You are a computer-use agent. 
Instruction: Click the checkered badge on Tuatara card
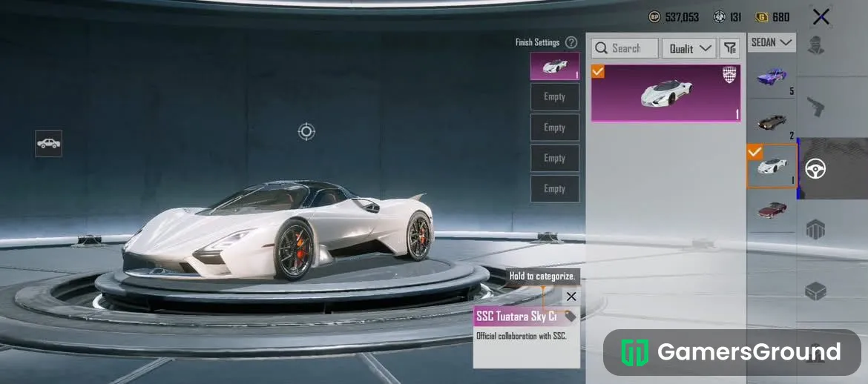click(729, 75)
